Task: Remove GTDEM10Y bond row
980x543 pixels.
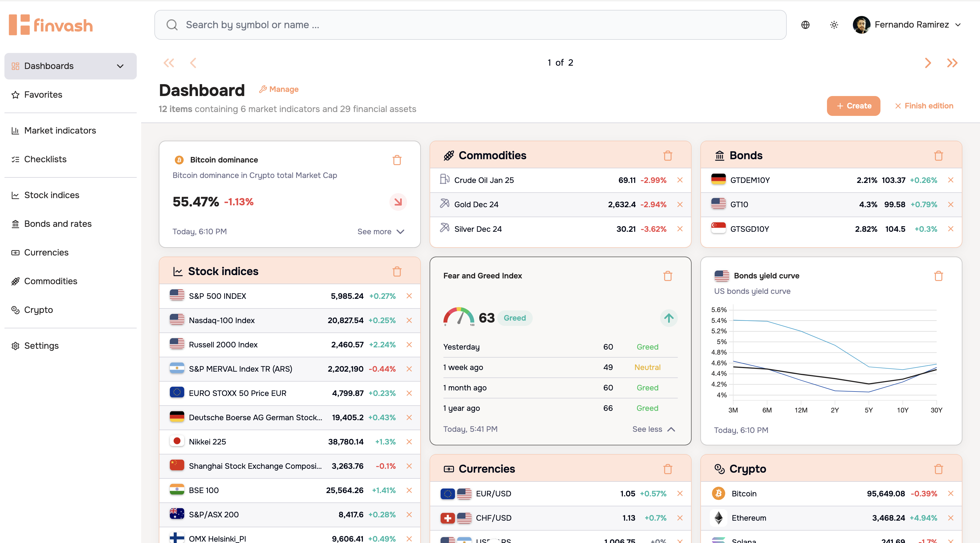Action: pos(951,180)
